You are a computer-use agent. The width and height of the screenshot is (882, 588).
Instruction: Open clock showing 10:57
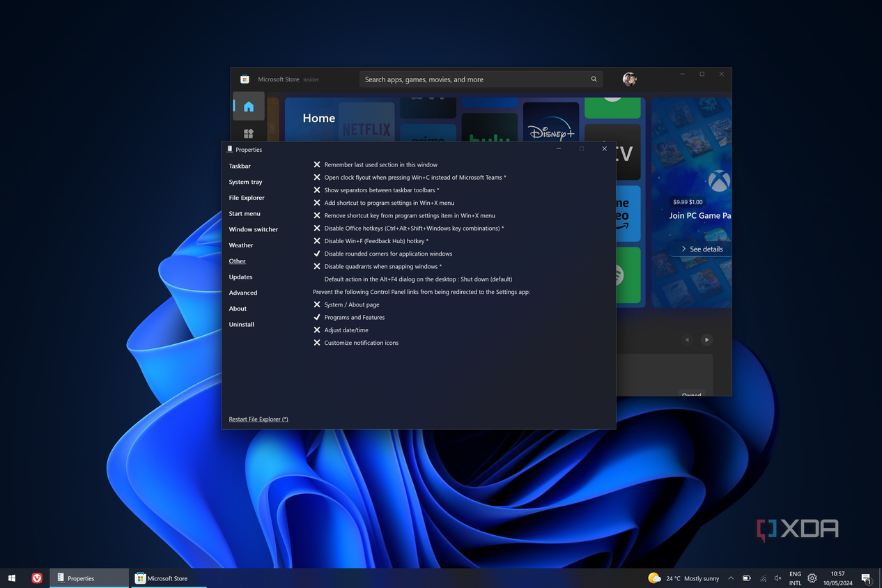pos(837,578)
